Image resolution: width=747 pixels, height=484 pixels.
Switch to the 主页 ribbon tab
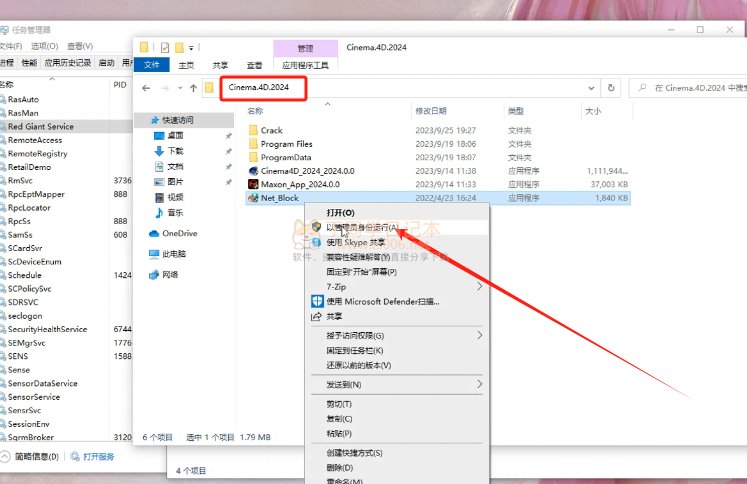point(186,65)
